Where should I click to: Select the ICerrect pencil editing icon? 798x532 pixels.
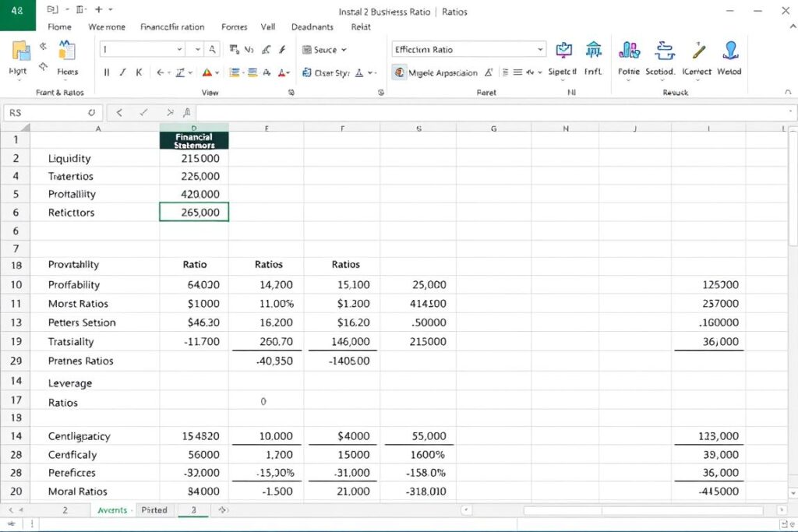(697, 50)
